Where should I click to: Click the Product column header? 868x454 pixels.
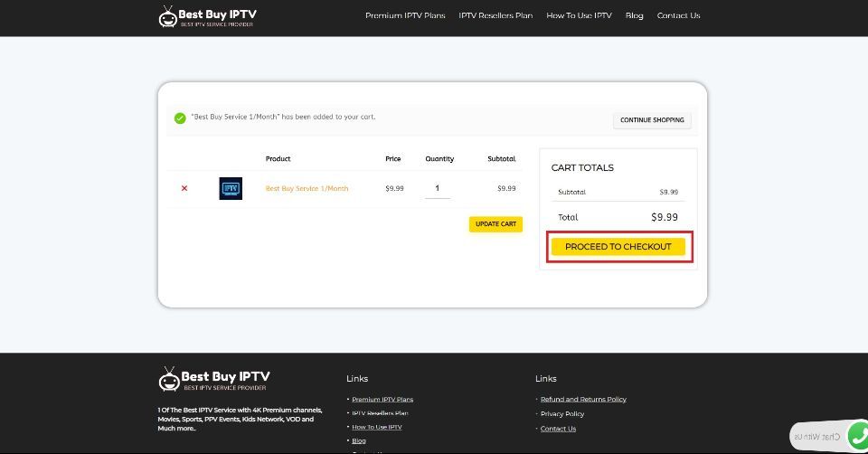[x=278, y=159]
